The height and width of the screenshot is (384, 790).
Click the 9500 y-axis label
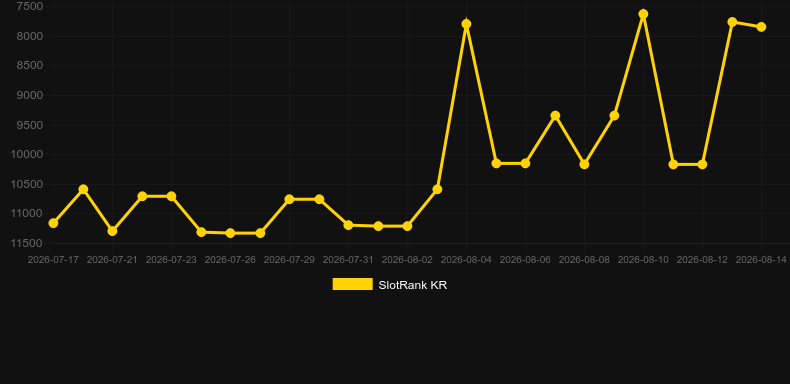(x=30, y=125)
